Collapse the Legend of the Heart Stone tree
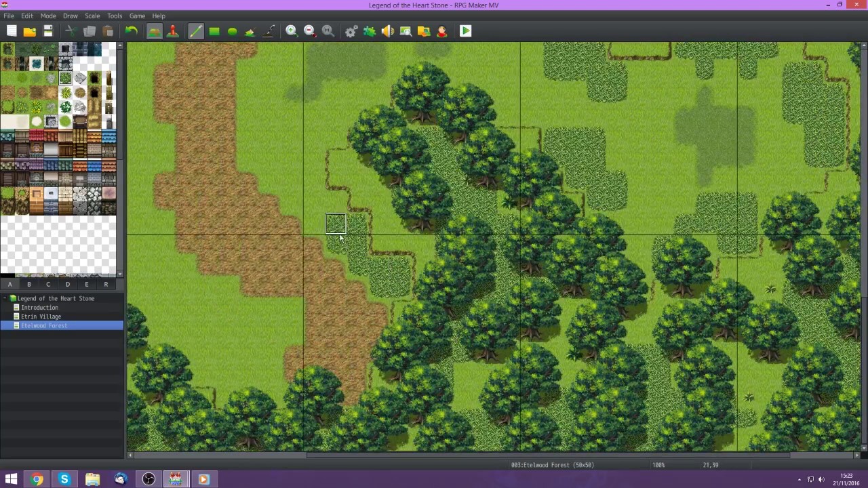The height and width of the screenshot is (488, 868). pos(5,298)
